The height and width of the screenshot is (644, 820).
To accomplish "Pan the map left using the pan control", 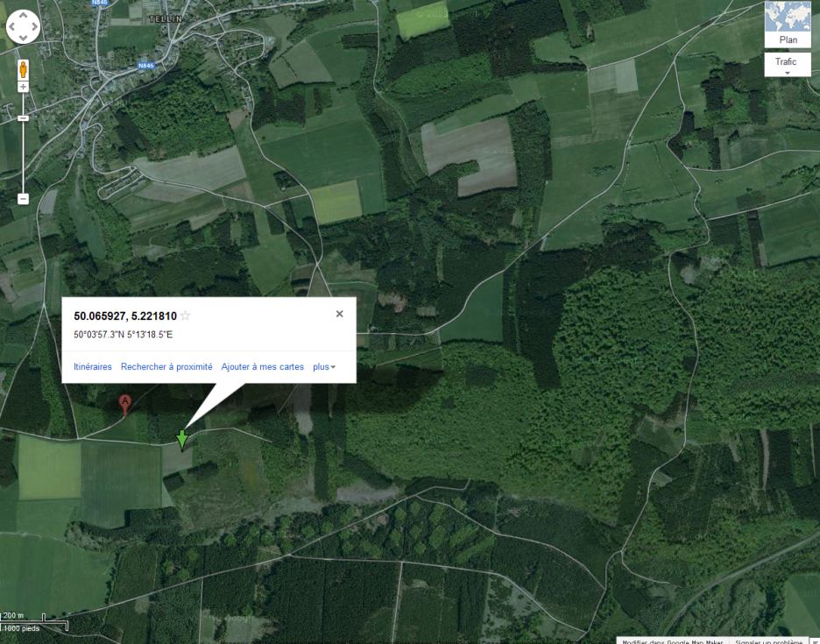I will coord(11,26).
